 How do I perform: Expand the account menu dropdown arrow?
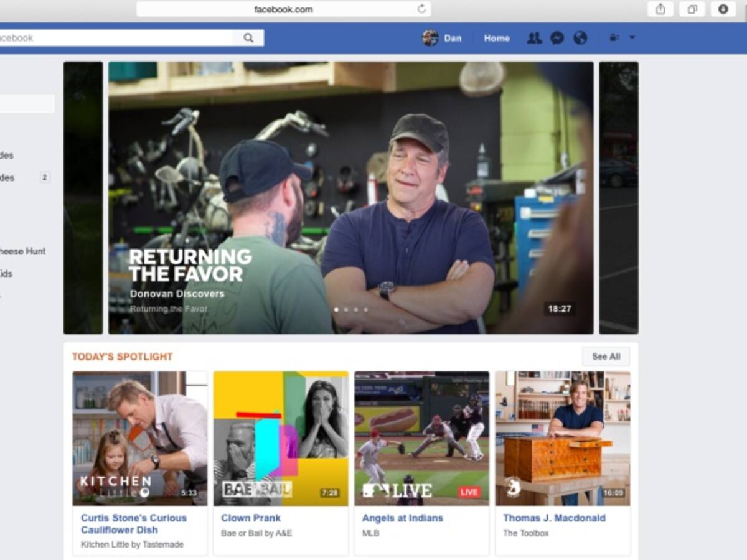(x=632, y=38)
